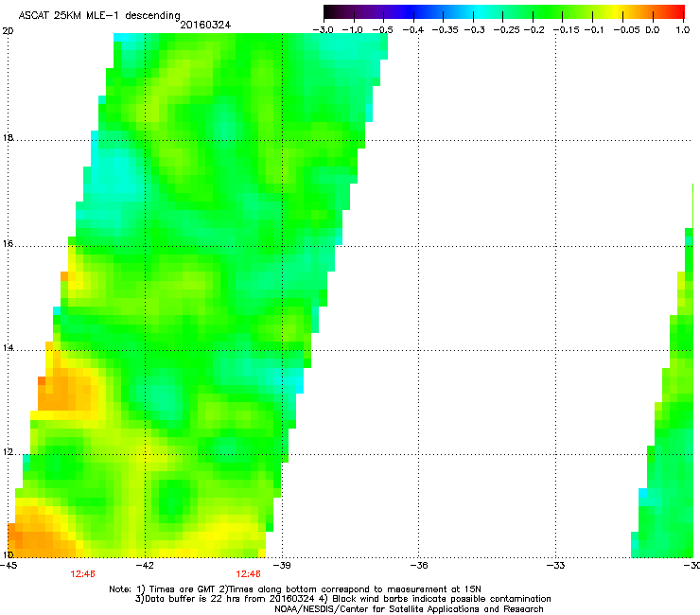Click the orange patch near 13N on the swath
700x615 pixels.
[x=67, y=392]
